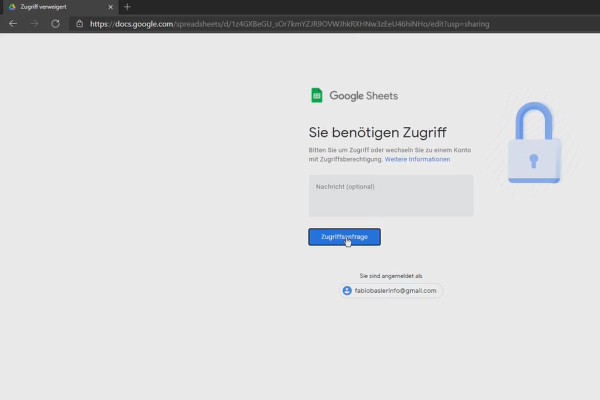Click the 'Google Sheets' title text
Viewport: 600px width, 400px height.
click(364, 96)
